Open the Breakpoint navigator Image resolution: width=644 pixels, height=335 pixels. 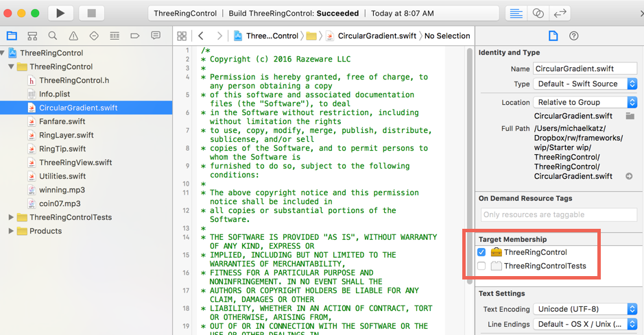(134, 36)
